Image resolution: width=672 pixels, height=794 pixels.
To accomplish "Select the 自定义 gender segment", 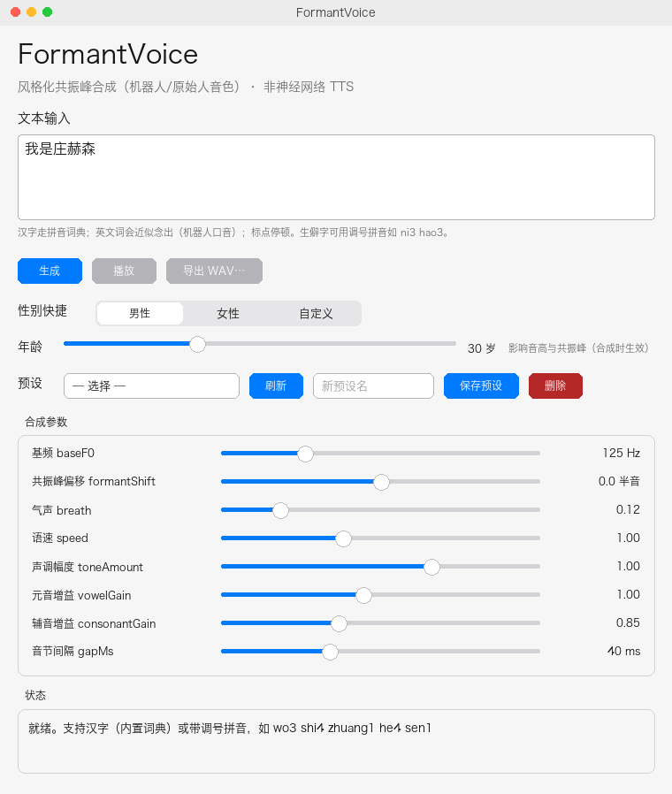I will coord(316,314).
